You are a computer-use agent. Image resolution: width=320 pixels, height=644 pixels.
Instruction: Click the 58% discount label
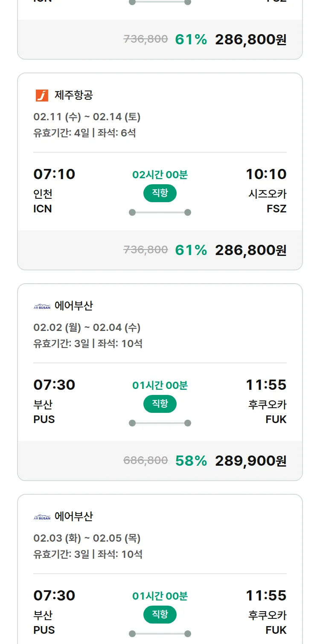coord(191,461)
